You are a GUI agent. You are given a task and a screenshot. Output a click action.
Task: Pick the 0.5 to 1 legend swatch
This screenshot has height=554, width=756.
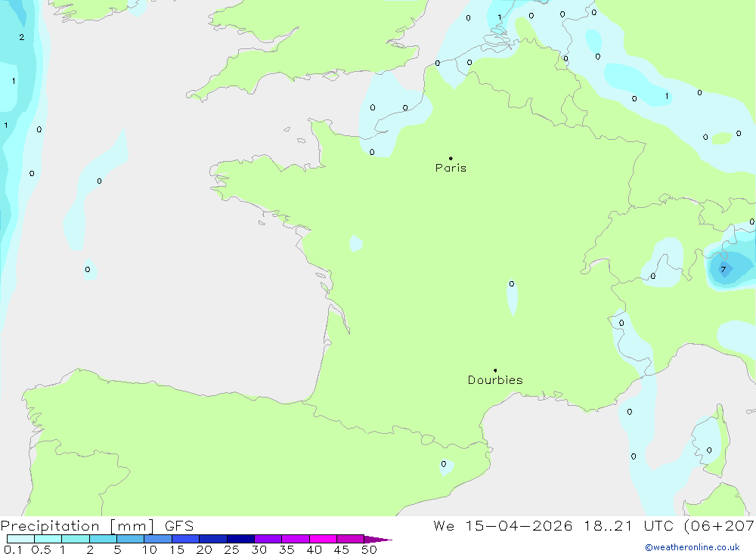point(48,539)
